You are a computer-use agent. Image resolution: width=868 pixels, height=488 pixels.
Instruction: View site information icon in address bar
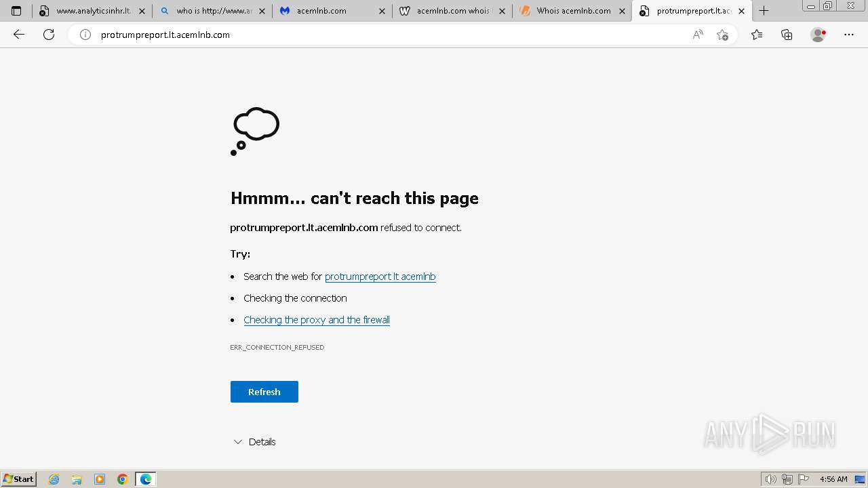click(85, 35)
